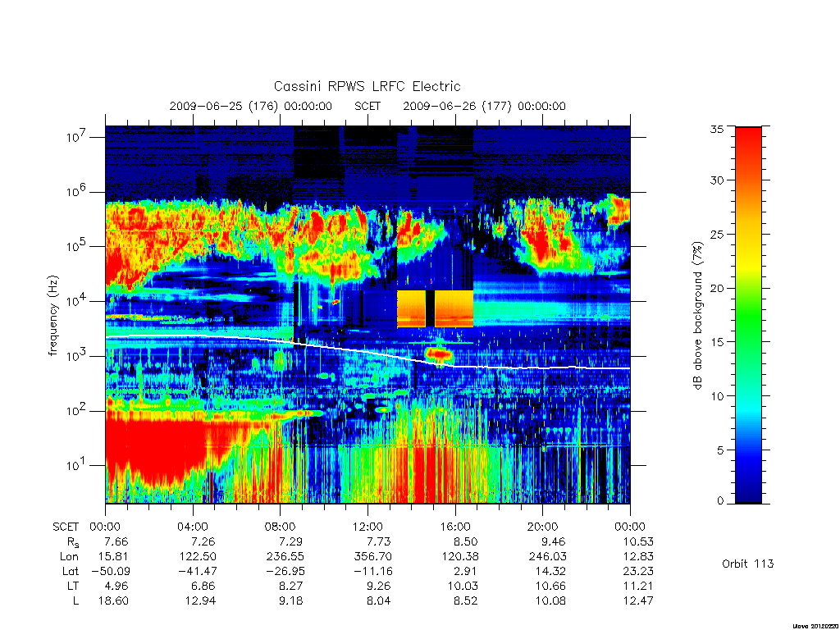Click the 'Lat' row label
This screenshot has height=630, width=840.
[x=71, y=571]
